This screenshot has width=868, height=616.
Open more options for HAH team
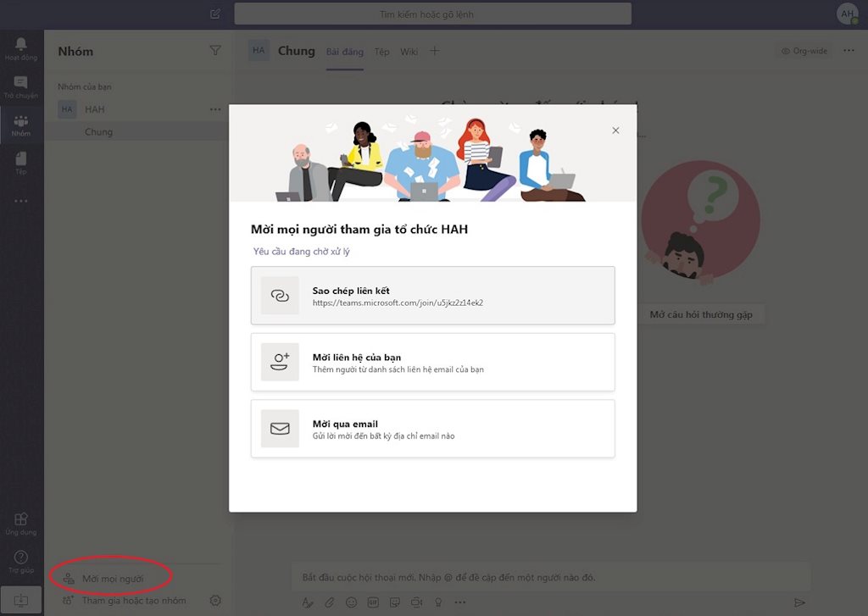(x=215, y=109)
